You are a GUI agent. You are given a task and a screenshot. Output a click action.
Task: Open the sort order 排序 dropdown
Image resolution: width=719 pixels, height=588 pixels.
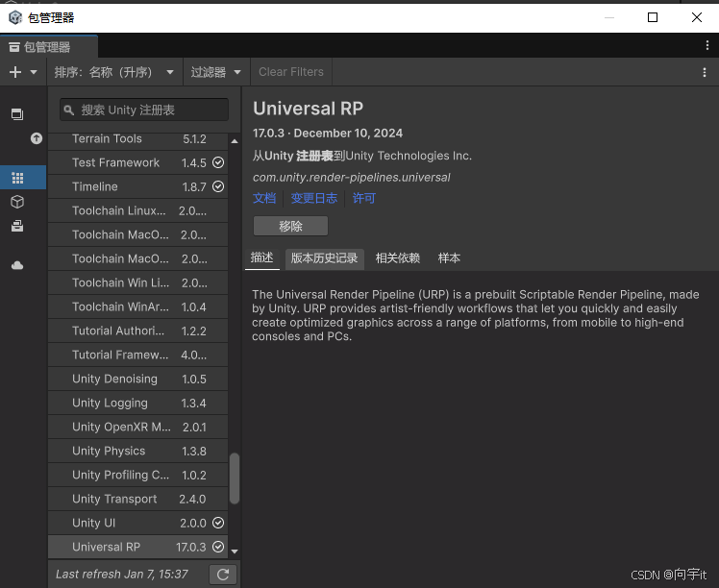coord(114,72)
